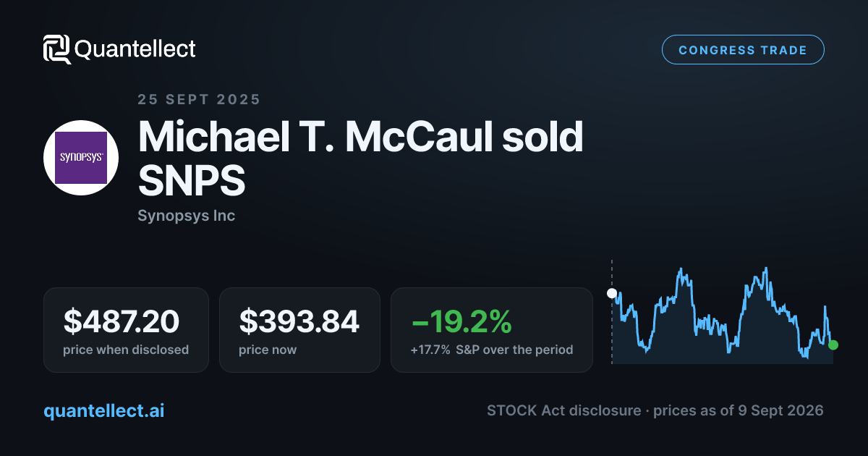Click the 25 SEPT 2025 date label
This screenshot has height=456, width=868.
(x=199, y=100)
